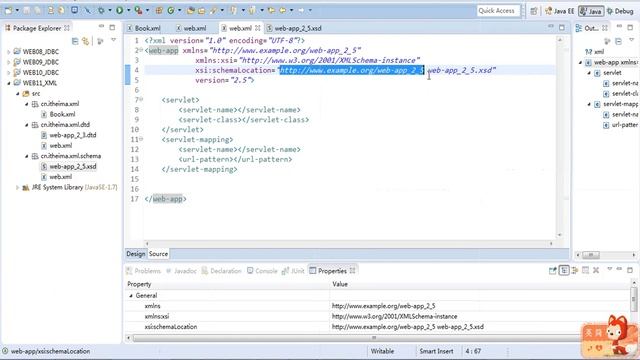The height and width of the screenshot is (360, 640).
Task: Expand the WEB10_JDBC project
Action: click(x=9, y=73)
